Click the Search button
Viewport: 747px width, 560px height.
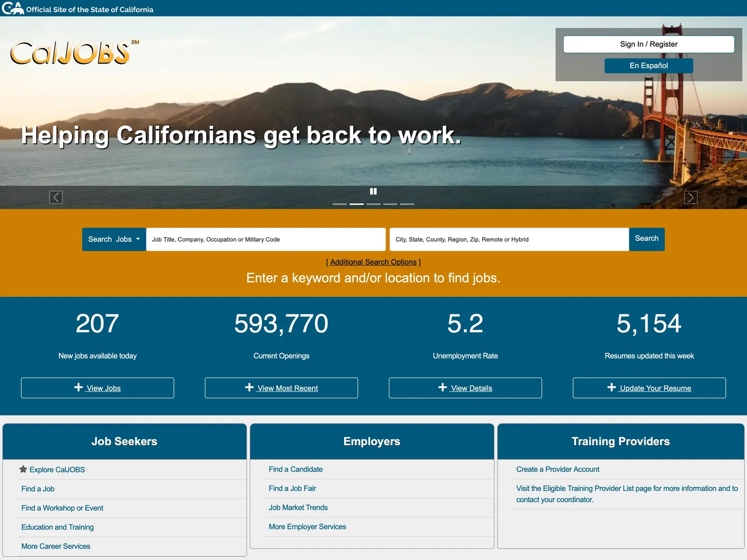[647, 239]
